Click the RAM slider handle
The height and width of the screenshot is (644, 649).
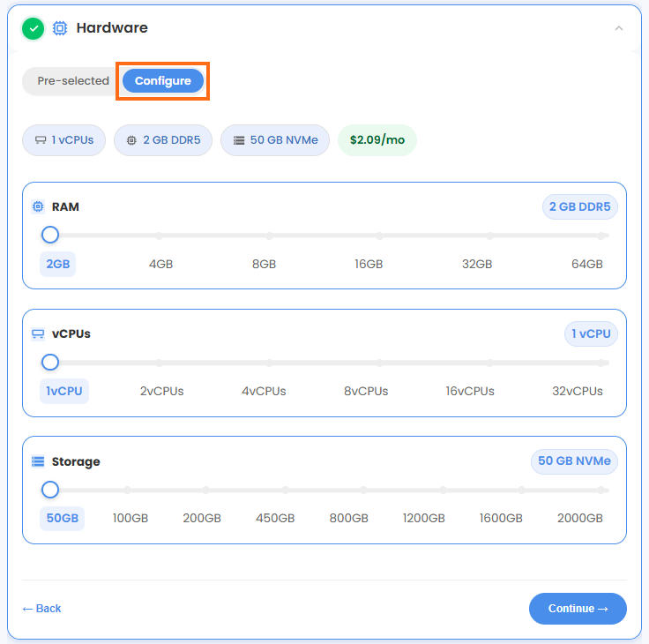(x=50, y=235)
